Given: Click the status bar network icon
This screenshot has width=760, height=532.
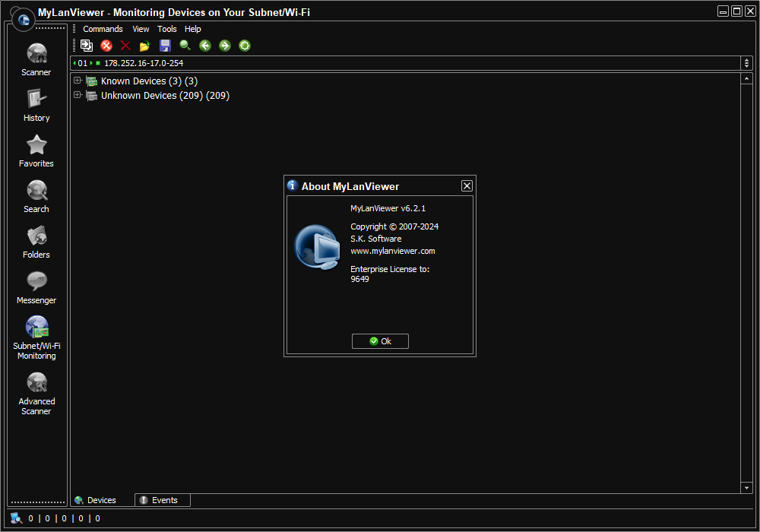Looking at the screenshot, I should pyautogui.click(x=16, y=518).
